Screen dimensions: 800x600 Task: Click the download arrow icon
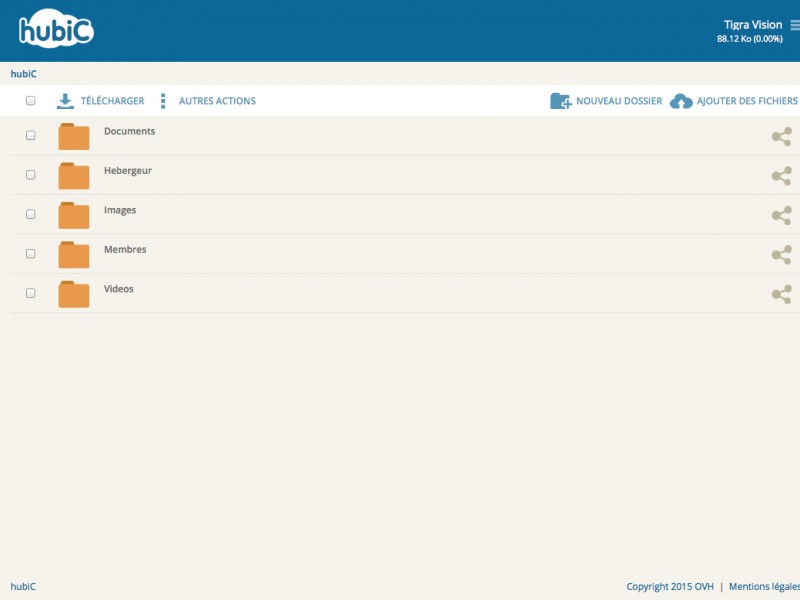pyautogui.click(x=65, y=101)
